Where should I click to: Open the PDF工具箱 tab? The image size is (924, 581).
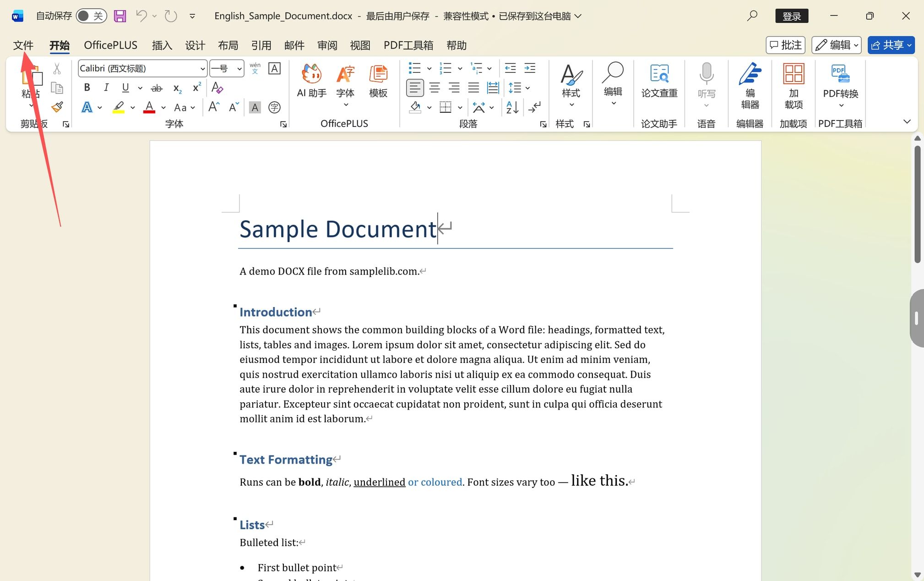pyautogui.click(x=408, y=45)
